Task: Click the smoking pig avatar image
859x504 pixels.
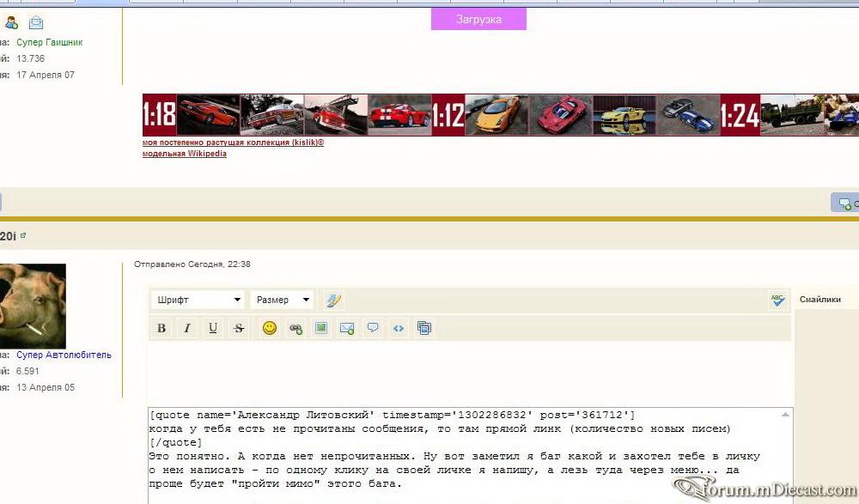Action: pos(33,306)
